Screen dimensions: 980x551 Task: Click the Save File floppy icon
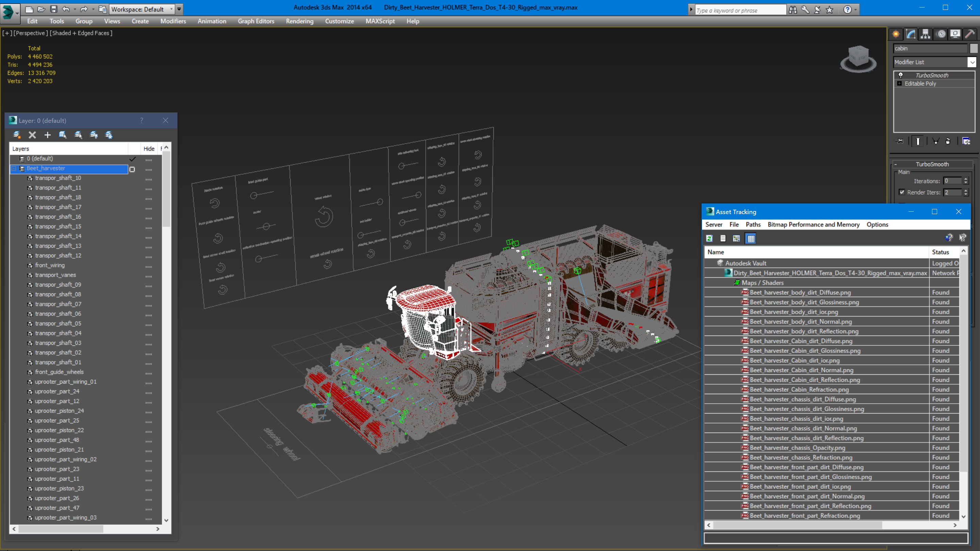53,9
